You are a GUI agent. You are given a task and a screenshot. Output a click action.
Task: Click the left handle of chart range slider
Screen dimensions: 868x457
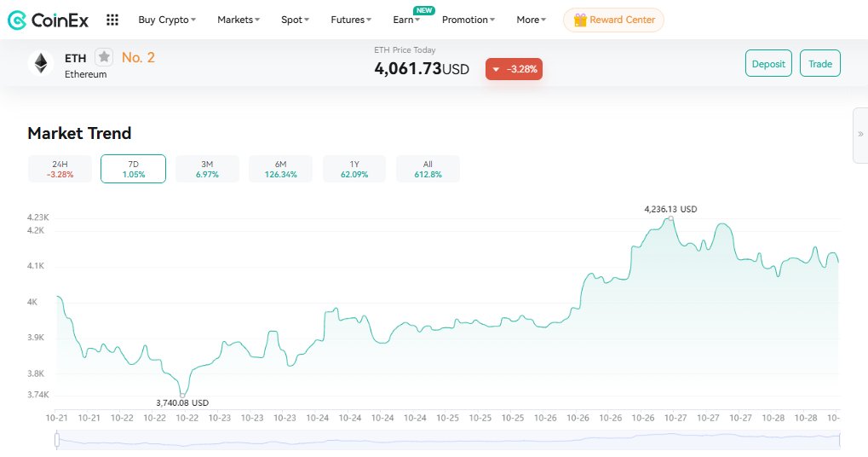[x=57, y=440]
